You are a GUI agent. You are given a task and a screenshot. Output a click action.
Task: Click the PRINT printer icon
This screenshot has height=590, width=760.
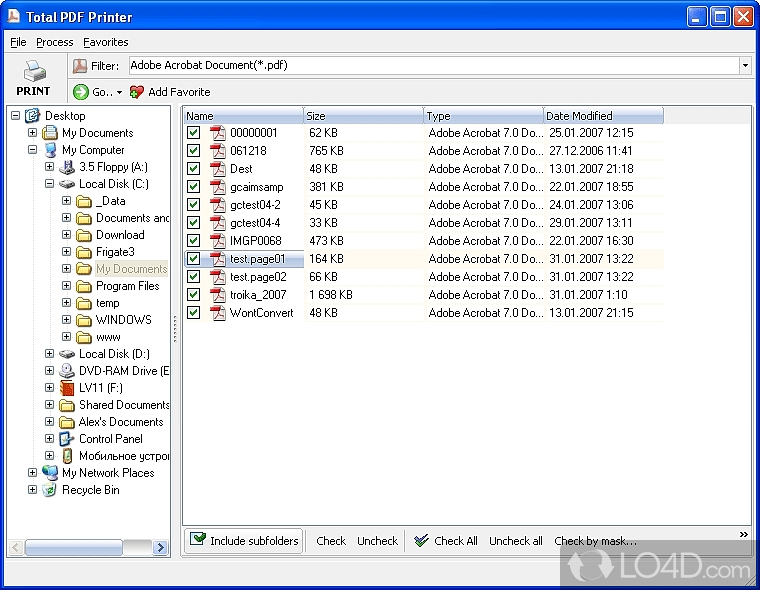(x=33, y=72)
